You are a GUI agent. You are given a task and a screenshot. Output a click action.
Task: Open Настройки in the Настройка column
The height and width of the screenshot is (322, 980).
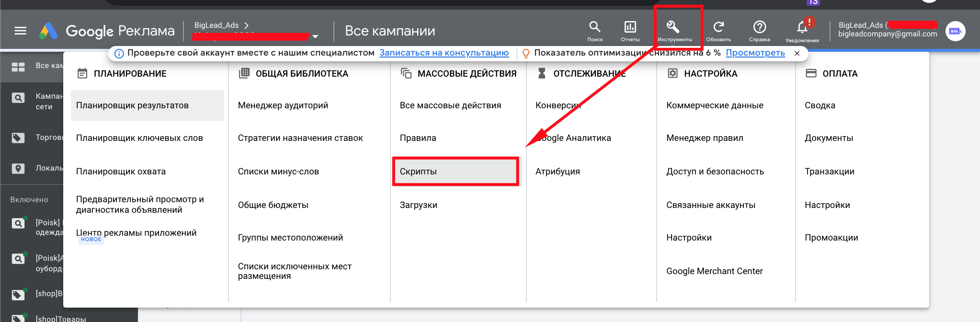[689, 238]
